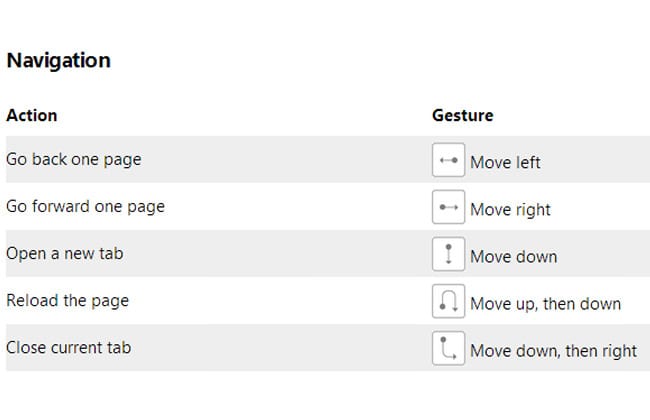Click the Gesture column header

[463, 115]
